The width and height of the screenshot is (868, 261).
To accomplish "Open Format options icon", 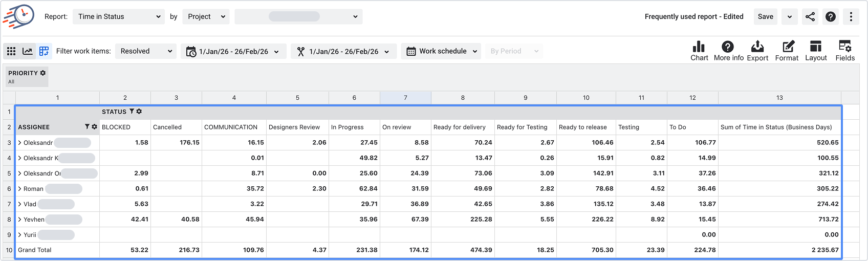I will [788, 47].
